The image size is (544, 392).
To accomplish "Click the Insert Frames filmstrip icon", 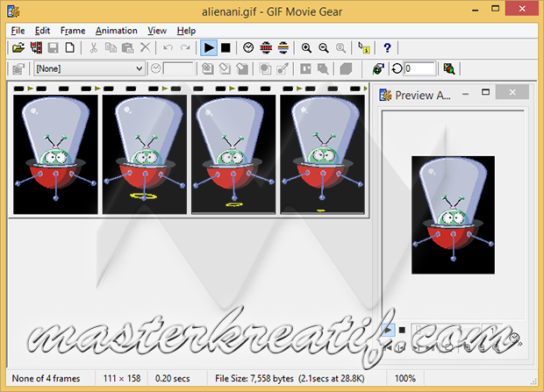I will 36,47.
